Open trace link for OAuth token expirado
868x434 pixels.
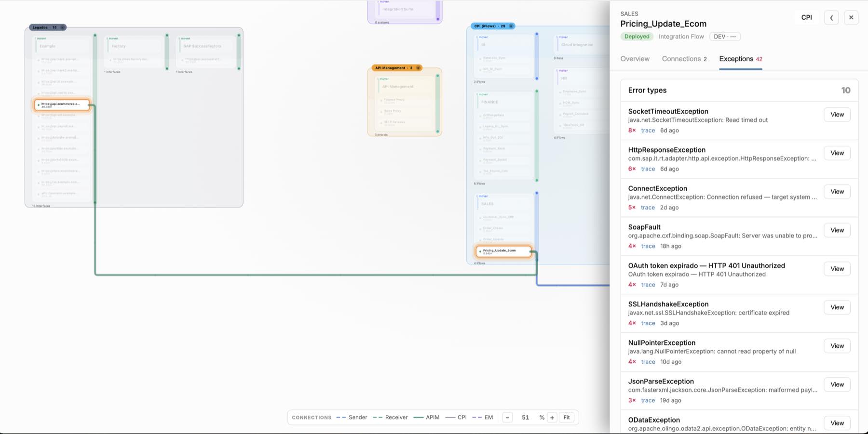coord(648,285)
